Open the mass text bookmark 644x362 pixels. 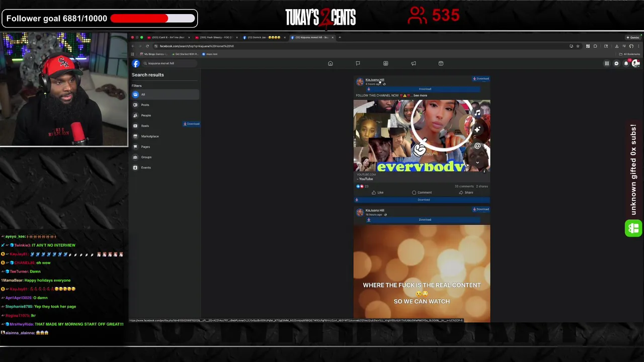(210, 54)
